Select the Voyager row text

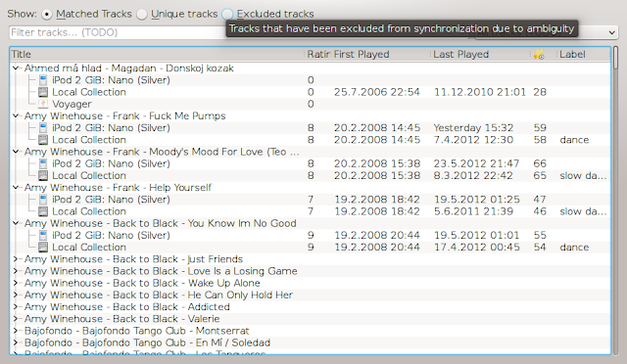pyautogui.click(x=72, y=105)
